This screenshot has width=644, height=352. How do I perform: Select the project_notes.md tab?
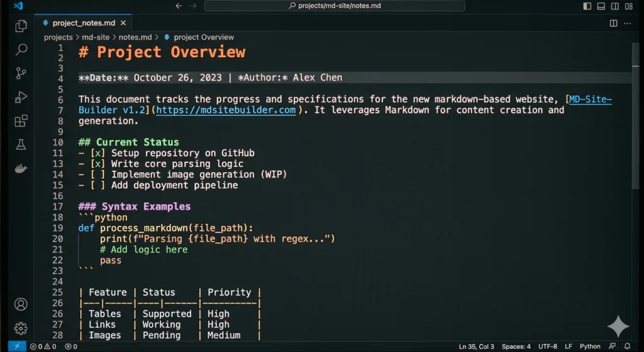coord(84,23)
